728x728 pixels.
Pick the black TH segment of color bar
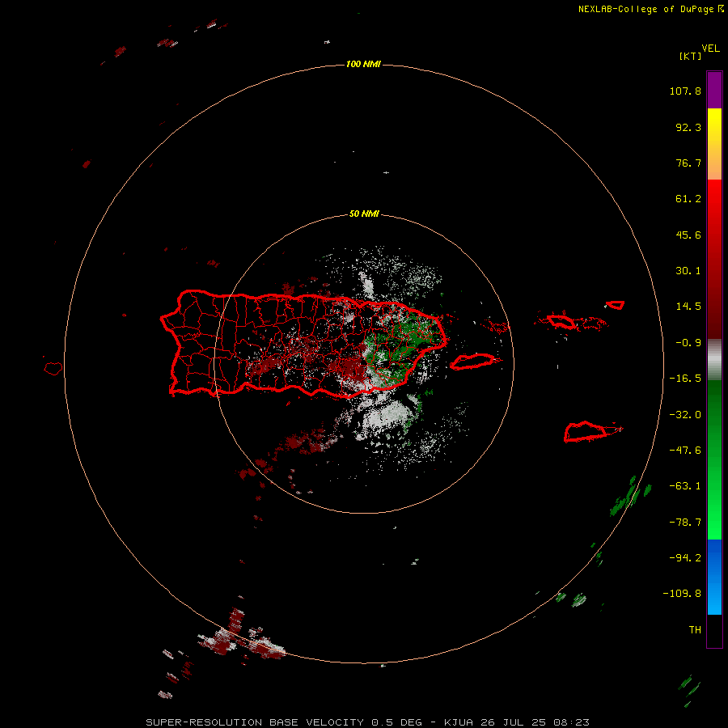714,630
